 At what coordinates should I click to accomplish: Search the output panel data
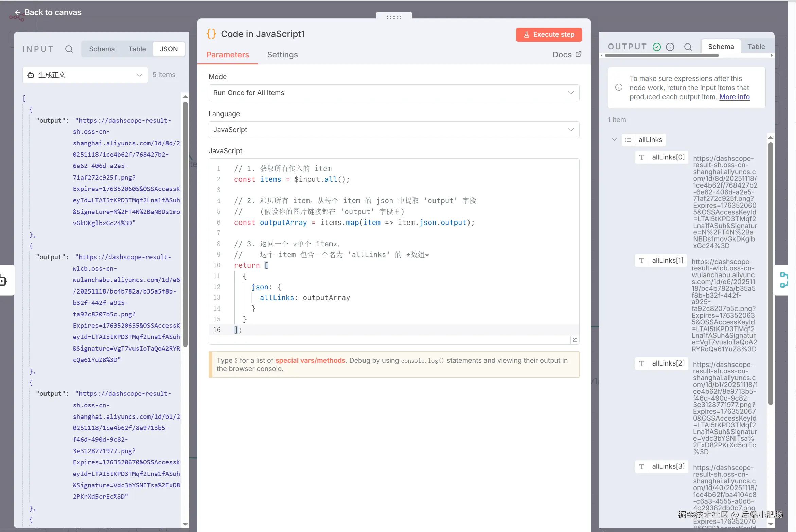click(688, 47)
